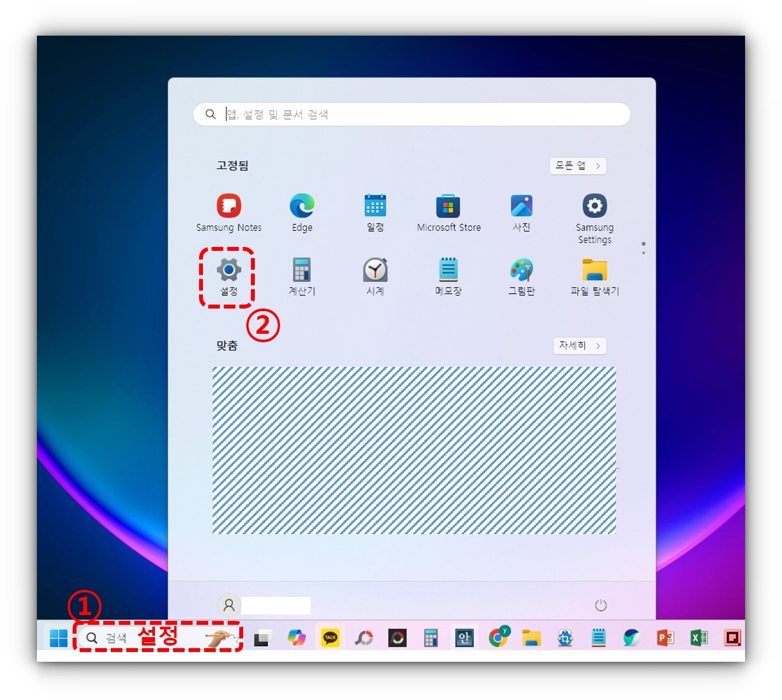782x700 pixels.
Task: Open the 안 Hangul app on taskbar
Action: click(x=464, y=638)
